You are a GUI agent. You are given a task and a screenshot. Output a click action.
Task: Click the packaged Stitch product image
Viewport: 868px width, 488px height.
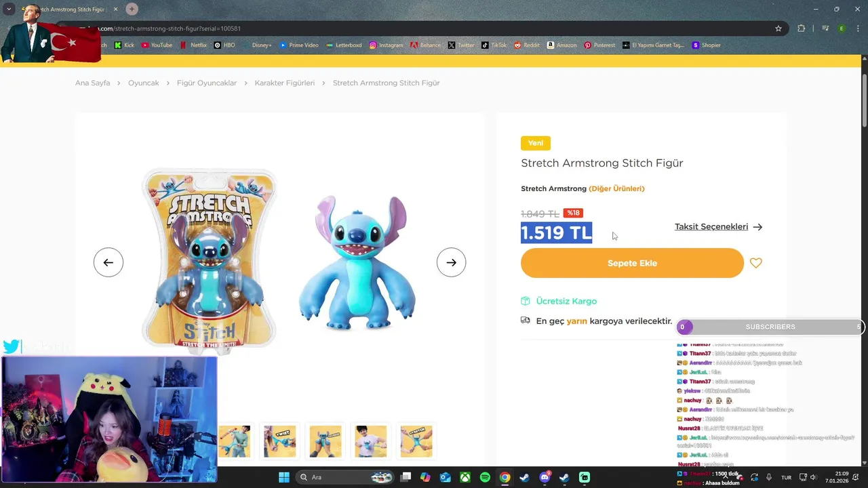(x=210, y=260)
